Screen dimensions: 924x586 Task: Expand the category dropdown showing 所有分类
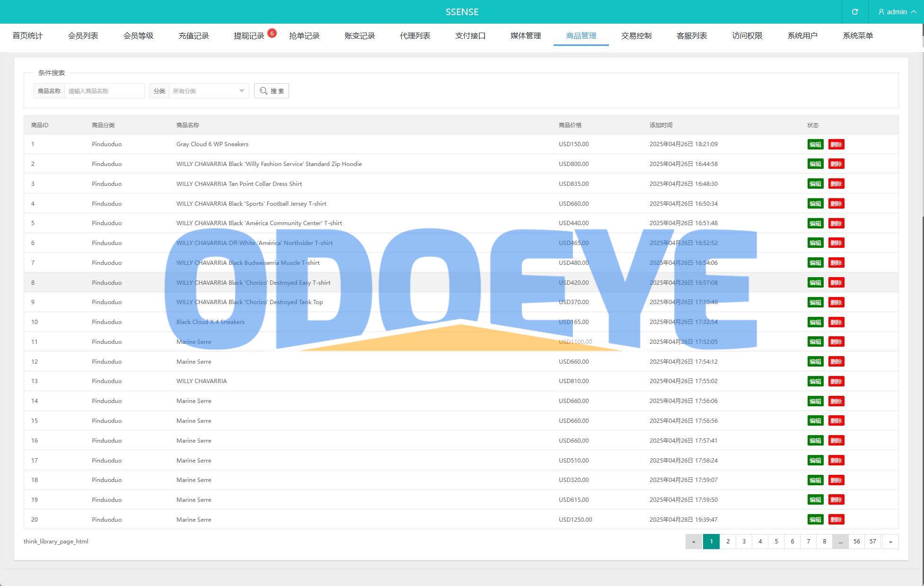(x=208, y=91)
